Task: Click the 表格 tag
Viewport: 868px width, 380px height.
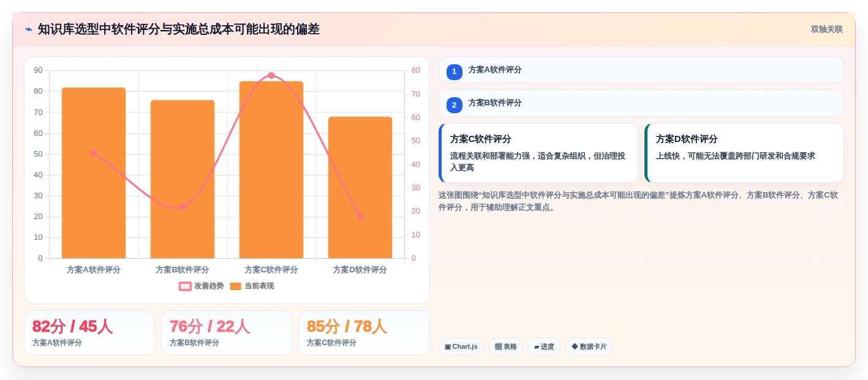Action: tap(506, 347)
